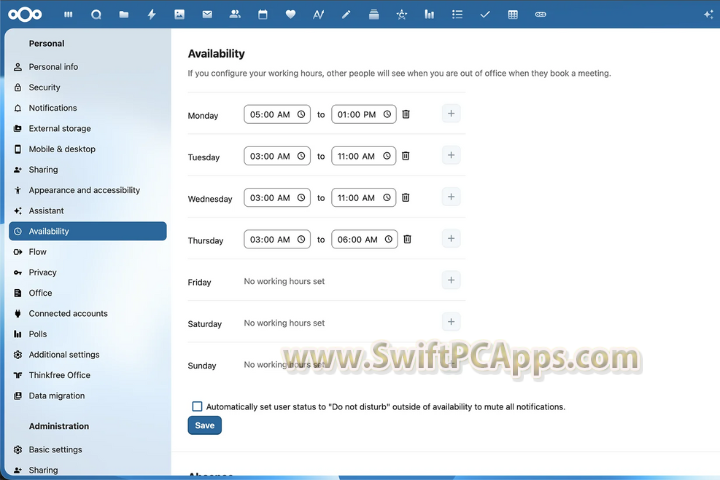The height and width of the screenshot is (480, 720).
Task: Delete Wednesday working hours with trash icon
Action: pyautogui.click(x=405, y=198)
